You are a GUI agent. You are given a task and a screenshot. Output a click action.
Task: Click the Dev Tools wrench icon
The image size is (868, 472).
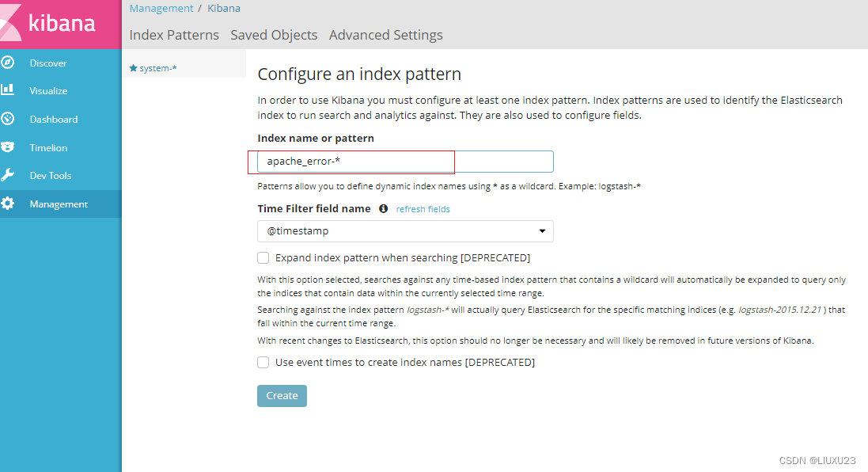tap(8, 175)
